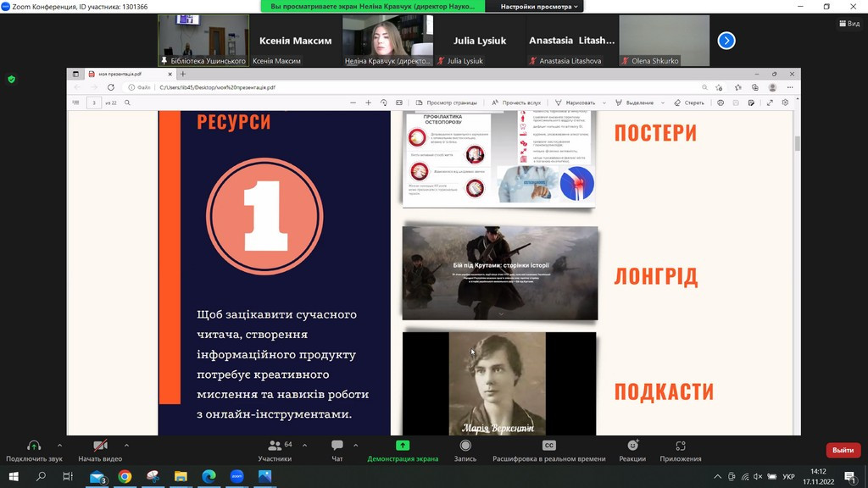Select Неліна Кравчук video thumbnail

[387, 41]
